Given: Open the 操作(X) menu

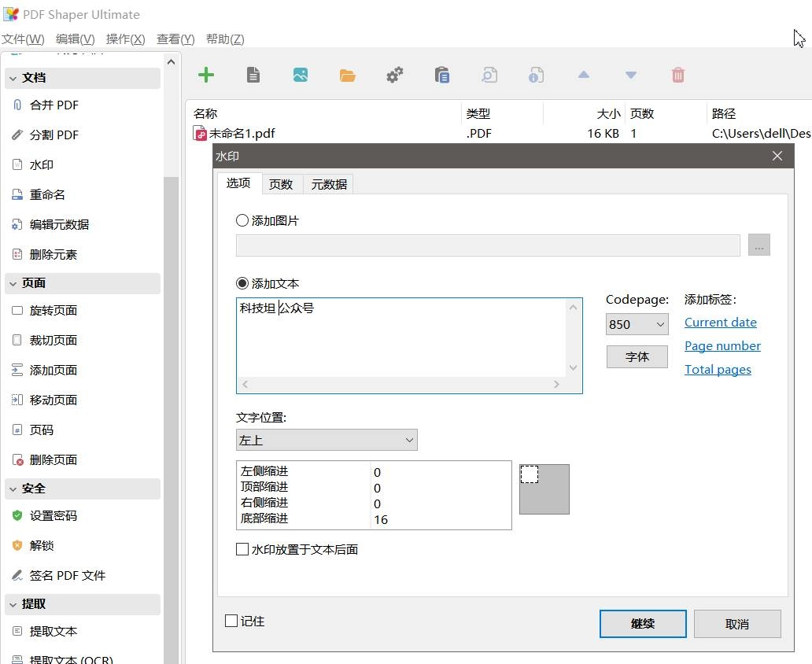Looking at the screenshot, I should point(125,39).
